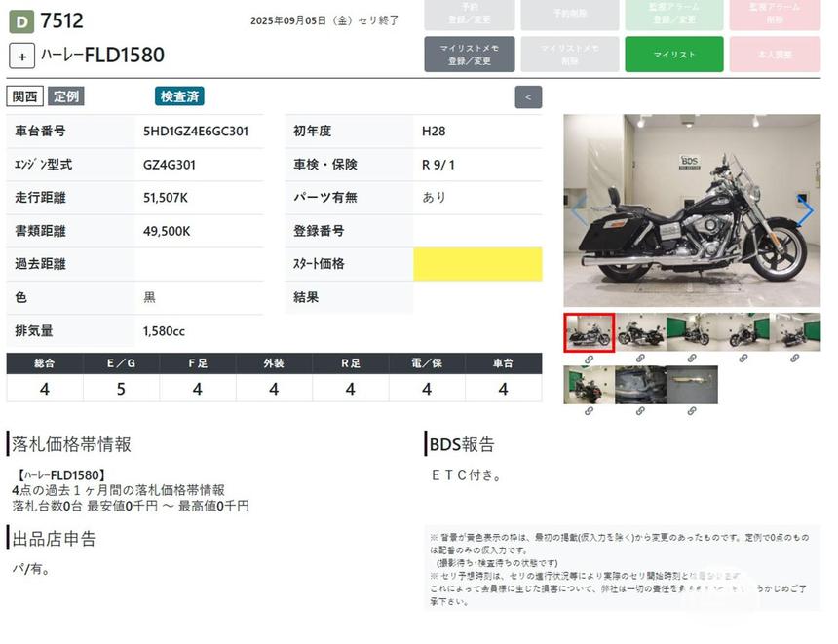Click the link icon under the second thumbnail

point(640,359)
